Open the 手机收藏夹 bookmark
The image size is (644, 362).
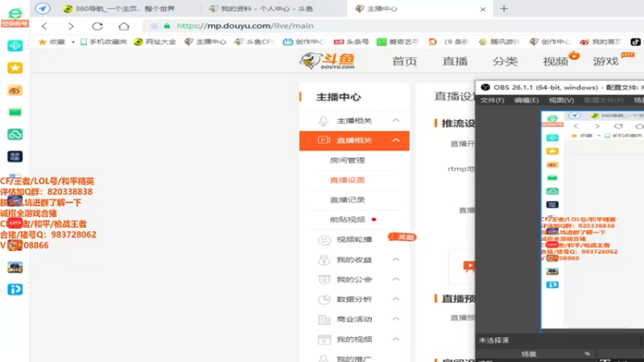point(104,42)
